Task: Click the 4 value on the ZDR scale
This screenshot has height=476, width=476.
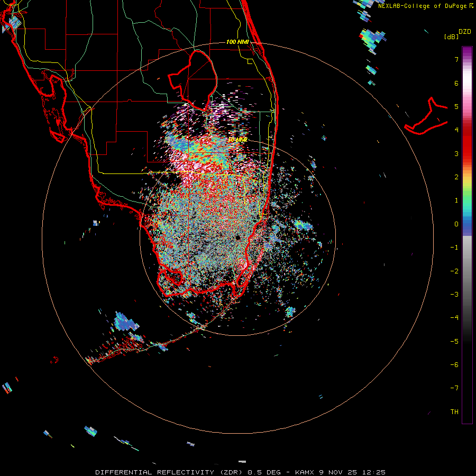Action: tap(456, 130)
